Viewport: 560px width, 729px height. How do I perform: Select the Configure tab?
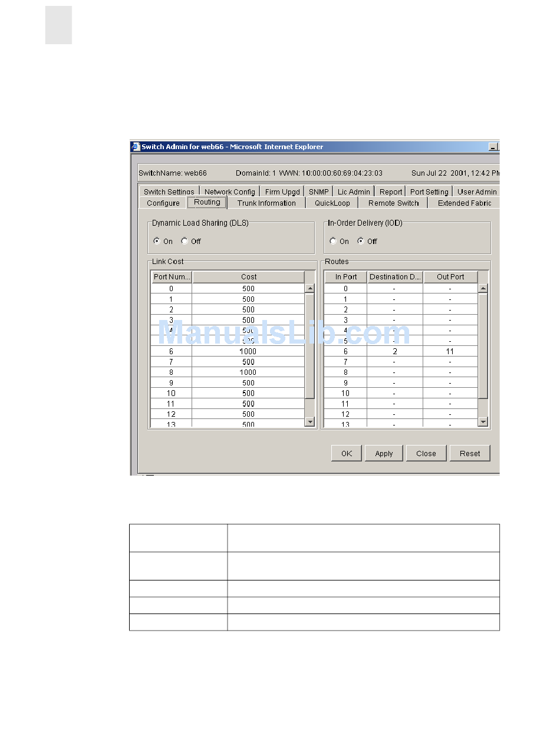(163, 203)
